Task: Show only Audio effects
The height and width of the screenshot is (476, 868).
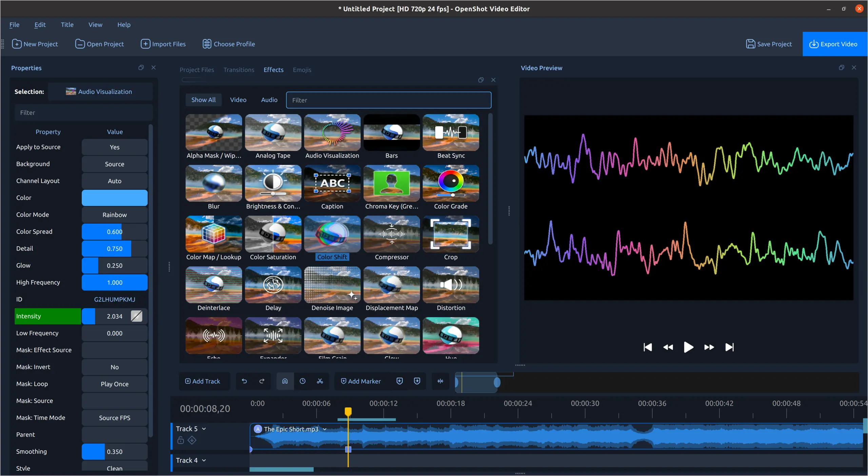Action: [x=269, y=100]
